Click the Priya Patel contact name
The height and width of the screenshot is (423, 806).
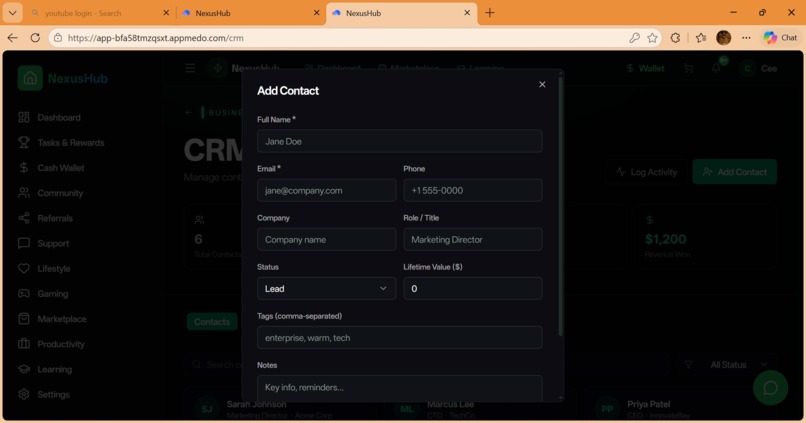tap(648, 404)
